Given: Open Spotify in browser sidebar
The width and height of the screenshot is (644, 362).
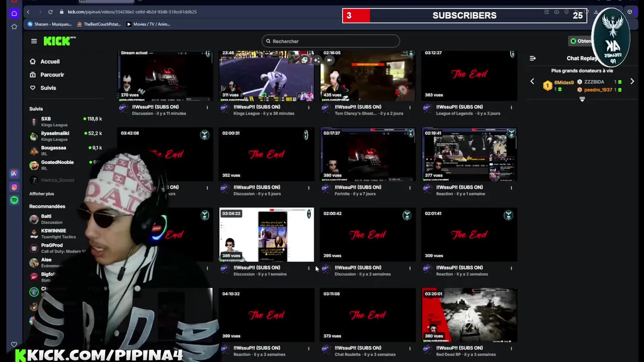Looking at the screenshot, I should (14, 200).
